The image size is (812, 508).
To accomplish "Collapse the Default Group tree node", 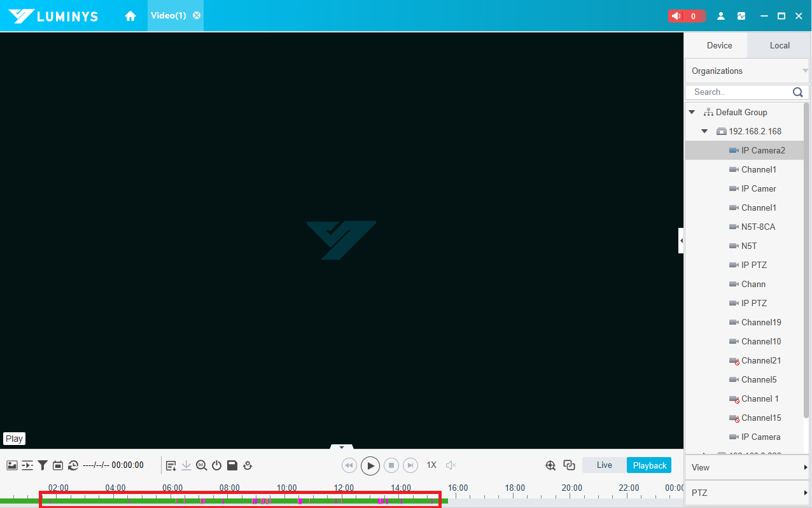I will [692, 112].
